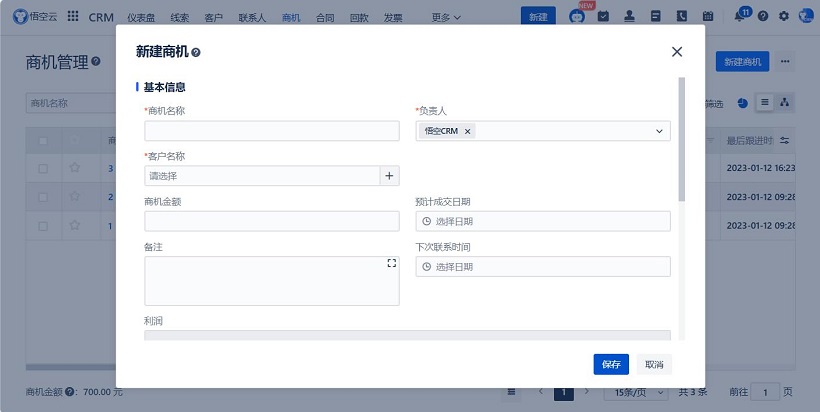Go to the 发票 tab
The height and width of the screenshot is (412, 820).
393,18
